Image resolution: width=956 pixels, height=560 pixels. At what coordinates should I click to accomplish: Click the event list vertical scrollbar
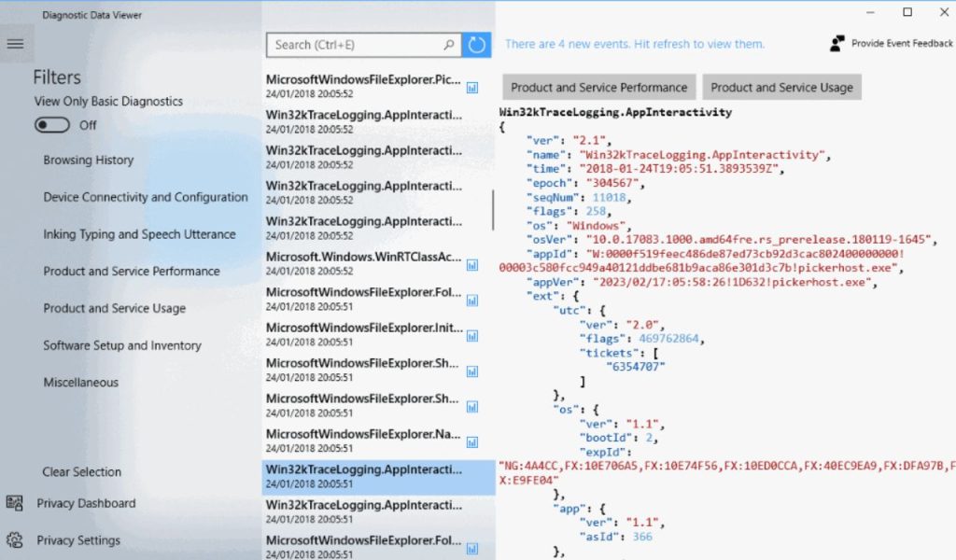[x=493, y=211]
